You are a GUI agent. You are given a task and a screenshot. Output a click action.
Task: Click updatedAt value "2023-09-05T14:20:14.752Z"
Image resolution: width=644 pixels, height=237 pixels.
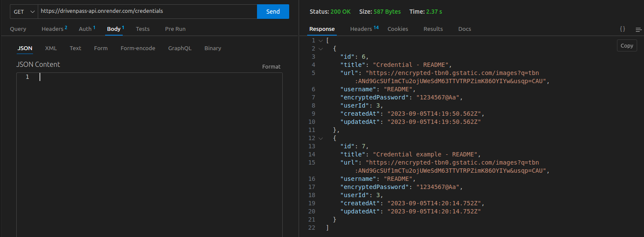434,211
